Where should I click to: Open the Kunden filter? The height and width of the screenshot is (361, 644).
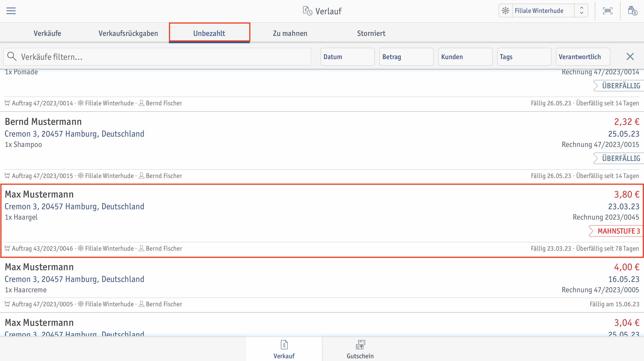click(x=465, y=57)
